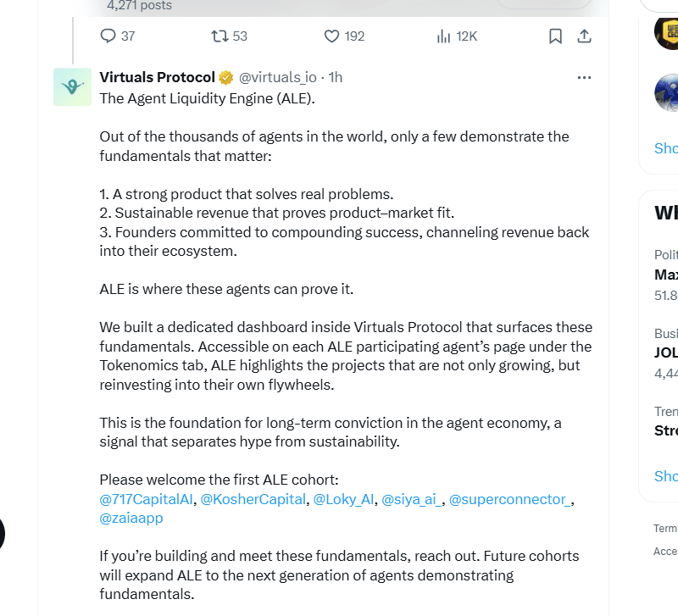Click the reply icon with 37 replies

(108, 36)
